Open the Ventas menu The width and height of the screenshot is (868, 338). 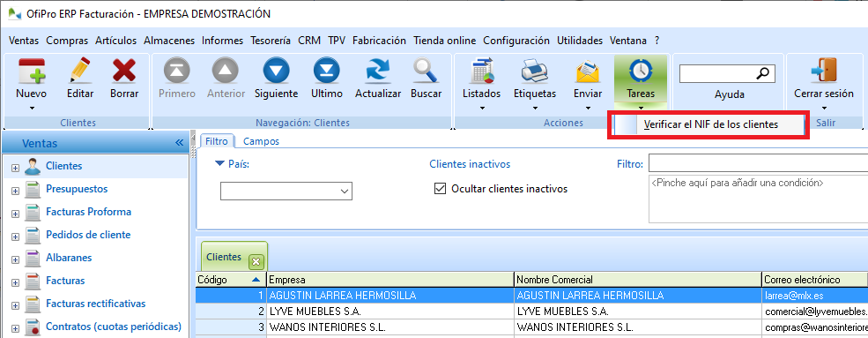click(25, 41)
